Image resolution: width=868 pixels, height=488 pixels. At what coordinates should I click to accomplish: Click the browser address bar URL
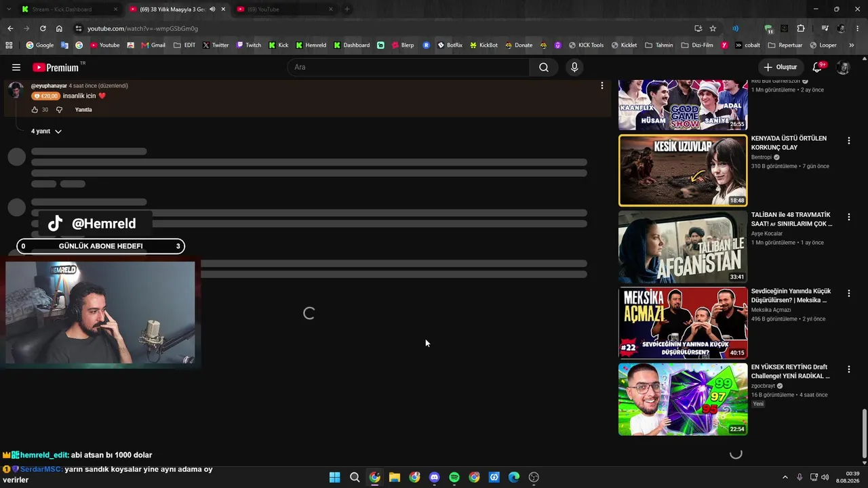coord(142,28)
